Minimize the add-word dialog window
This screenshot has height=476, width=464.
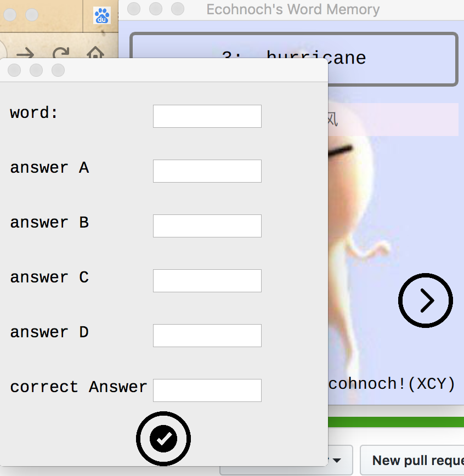point(36,70)
